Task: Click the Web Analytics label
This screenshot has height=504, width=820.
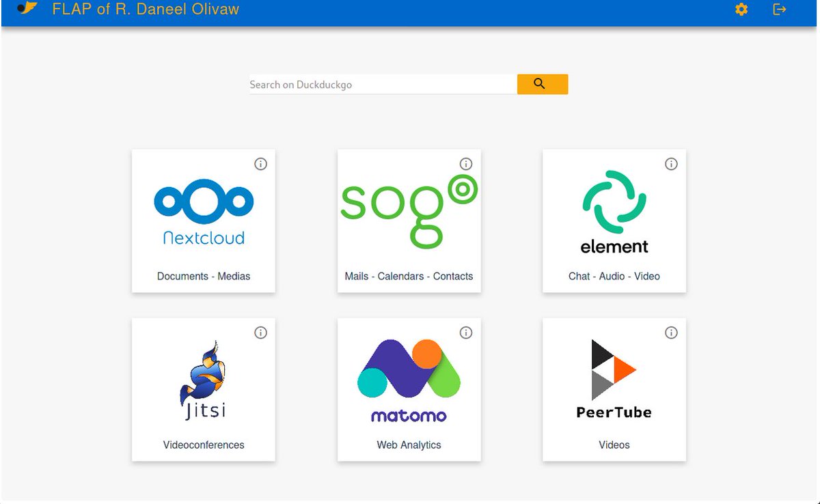Action: coord(409,445)
